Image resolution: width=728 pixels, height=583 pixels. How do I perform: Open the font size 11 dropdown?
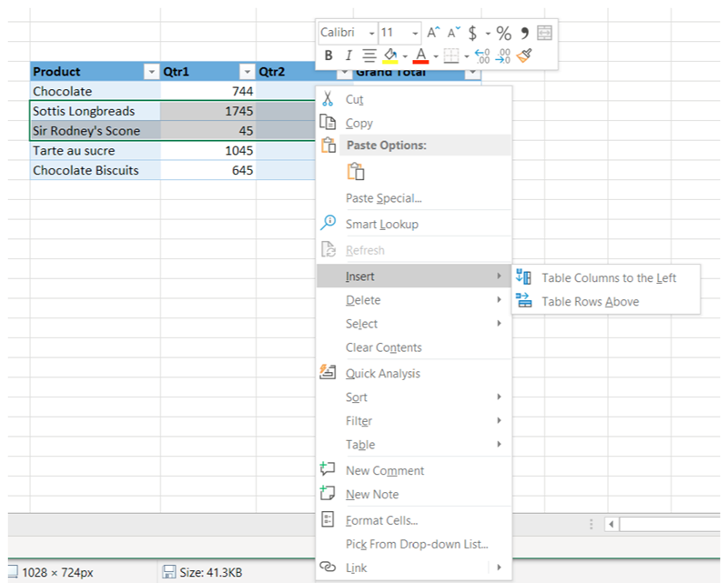point(415,33)
